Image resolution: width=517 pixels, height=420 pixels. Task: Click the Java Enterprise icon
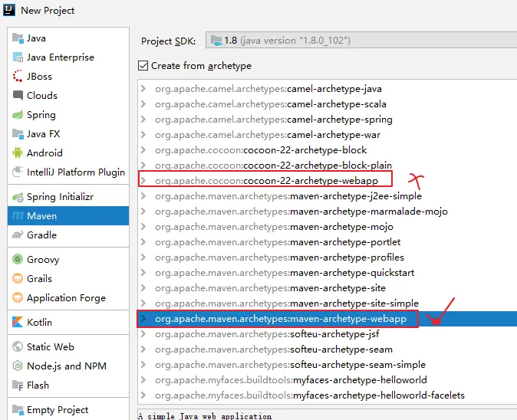tap(18, 57)
